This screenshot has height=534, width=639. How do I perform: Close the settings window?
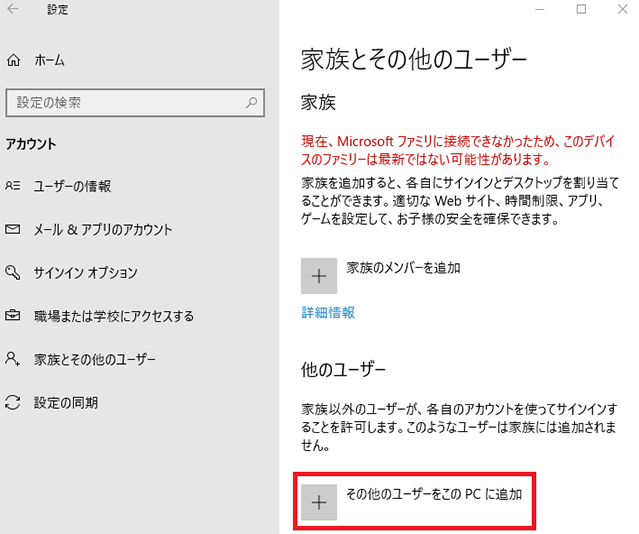pos(622,9)
